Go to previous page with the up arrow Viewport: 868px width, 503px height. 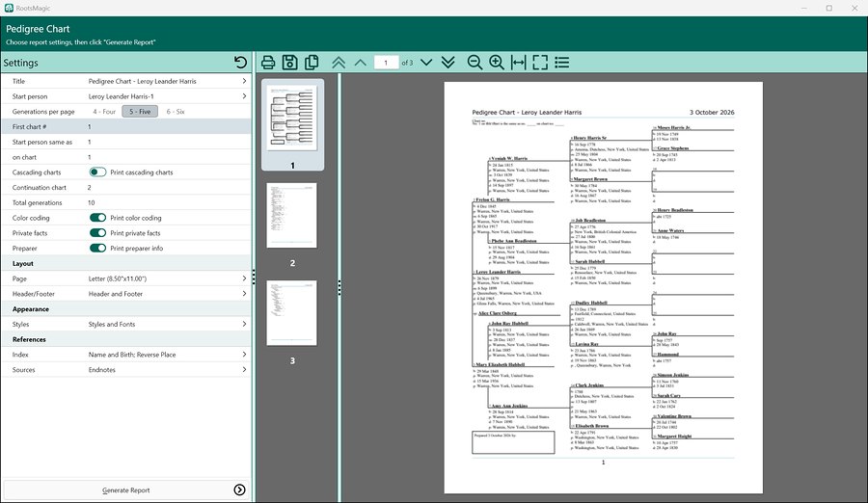pyautogui.click(x=361, y=63)
